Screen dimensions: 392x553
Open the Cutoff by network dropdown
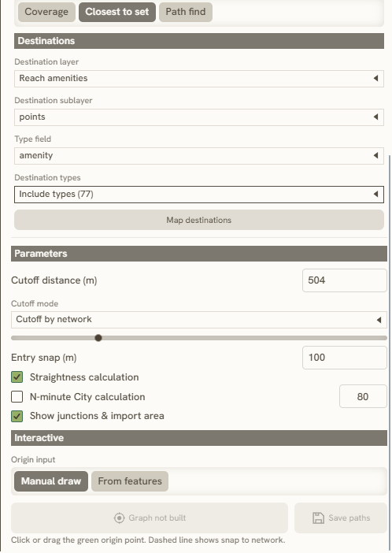[x=199, y=320]
